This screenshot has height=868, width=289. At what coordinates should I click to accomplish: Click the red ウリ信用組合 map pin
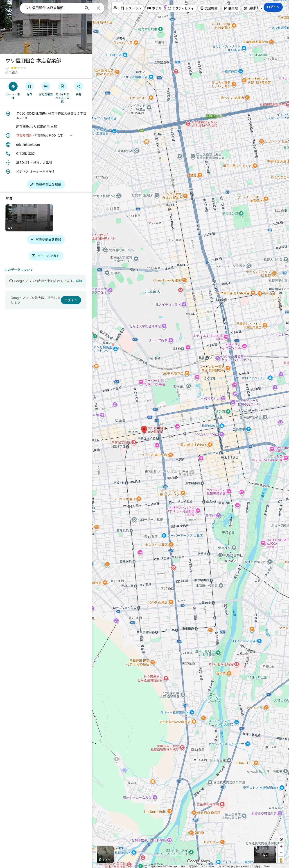coord(144,430)
